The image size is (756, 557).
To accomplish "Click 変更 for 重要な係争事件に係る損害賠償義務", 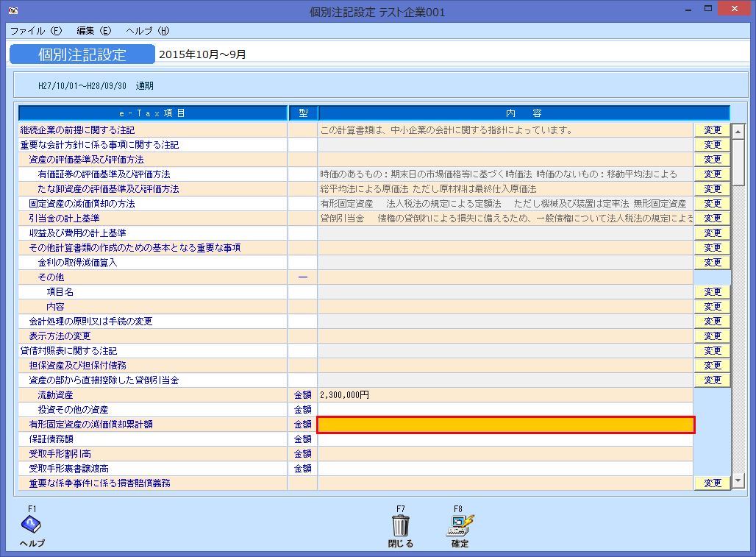I will click(x=711, y=483).
